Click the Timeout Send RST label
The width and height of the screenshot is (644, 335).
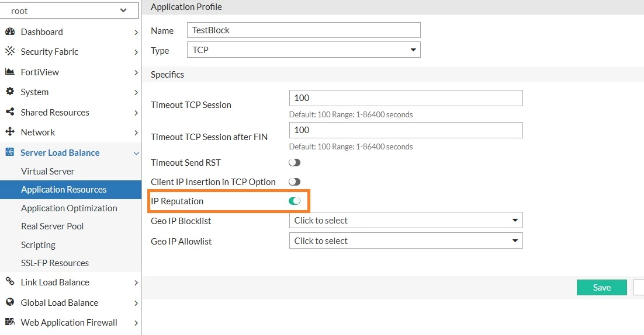click(186, 163)
